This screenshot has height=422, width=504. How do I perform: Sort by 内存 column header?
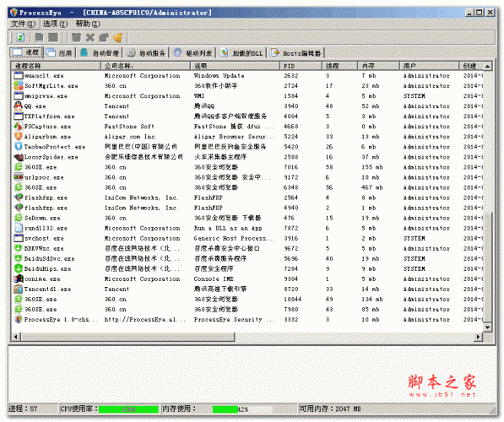click(379, 66)
